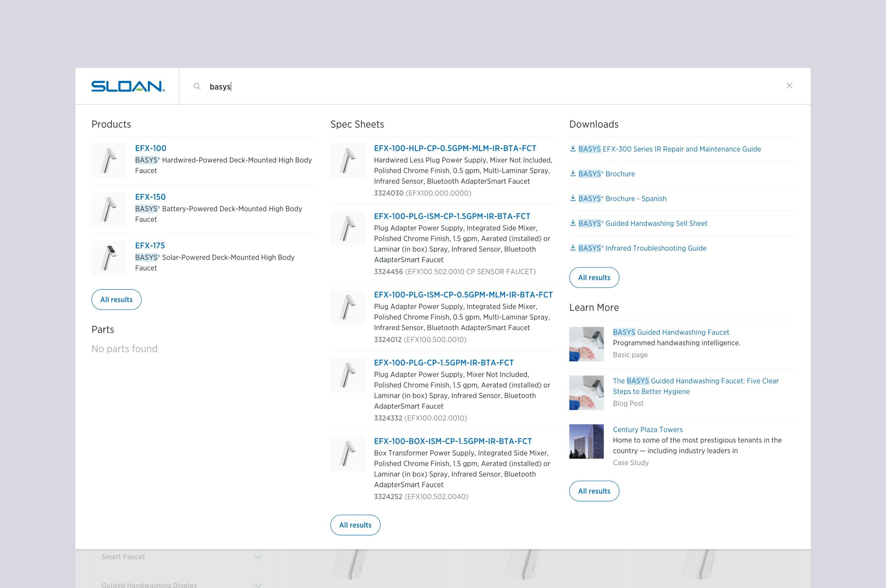Click the EFX-100 faucet thumbnail in Products

pyautogui.click(x=109, y=160)
